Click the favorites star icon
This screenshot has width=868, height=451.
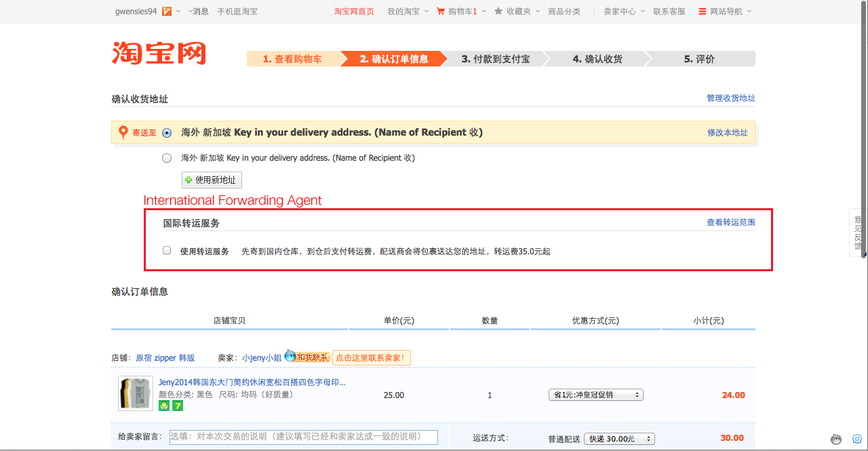tap(498, 11)
